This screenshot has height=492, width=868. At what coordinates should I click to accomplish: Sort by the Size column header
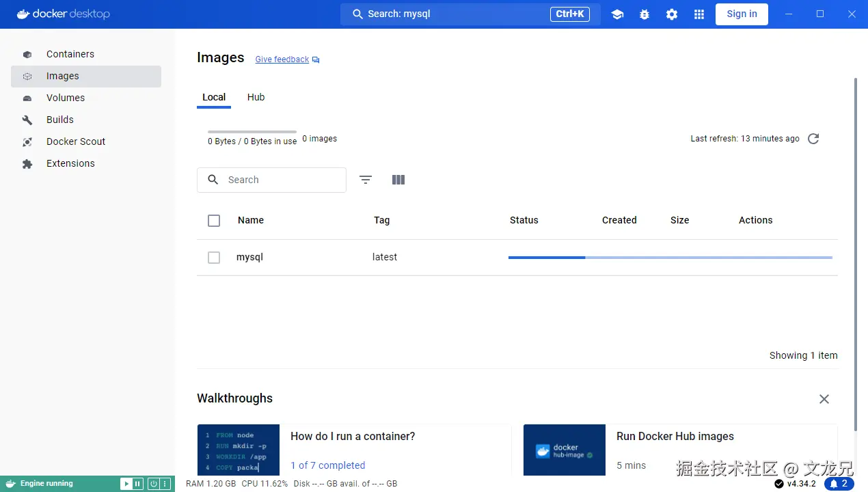coord(680,220)
